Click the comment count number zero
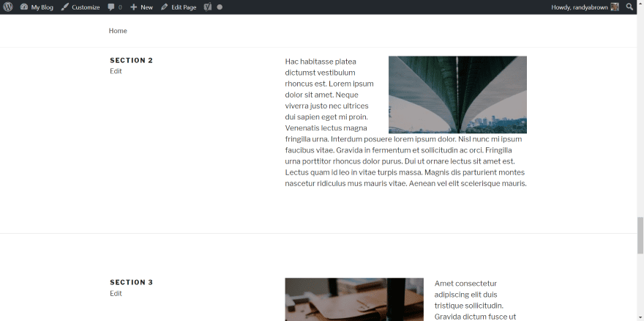 click(120, 7)
